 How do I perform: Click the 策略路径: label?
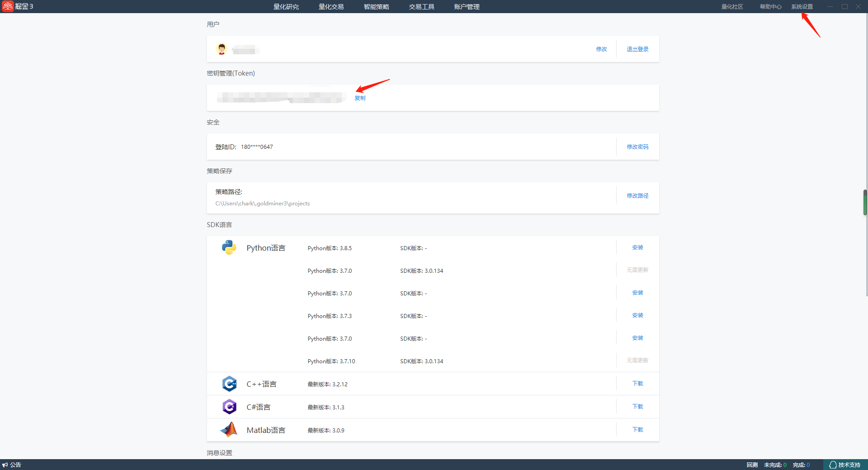pos(229,192)
